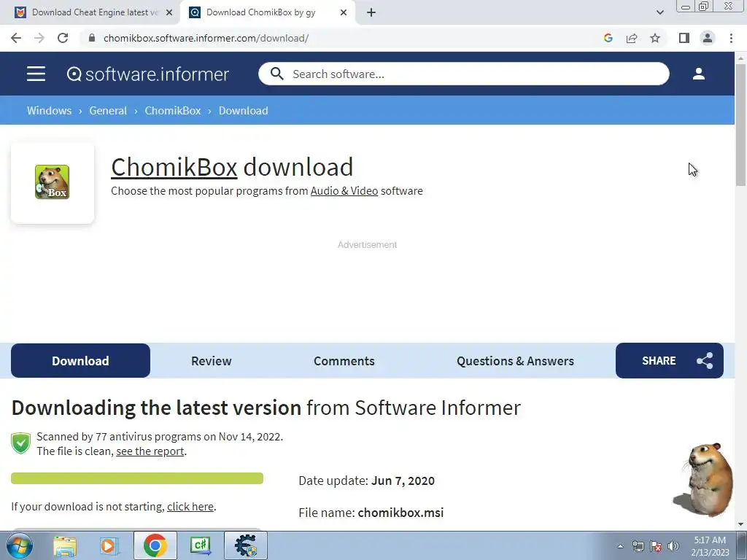Click the network tray icon
The image size is (747, 560).
pos(638,546)
